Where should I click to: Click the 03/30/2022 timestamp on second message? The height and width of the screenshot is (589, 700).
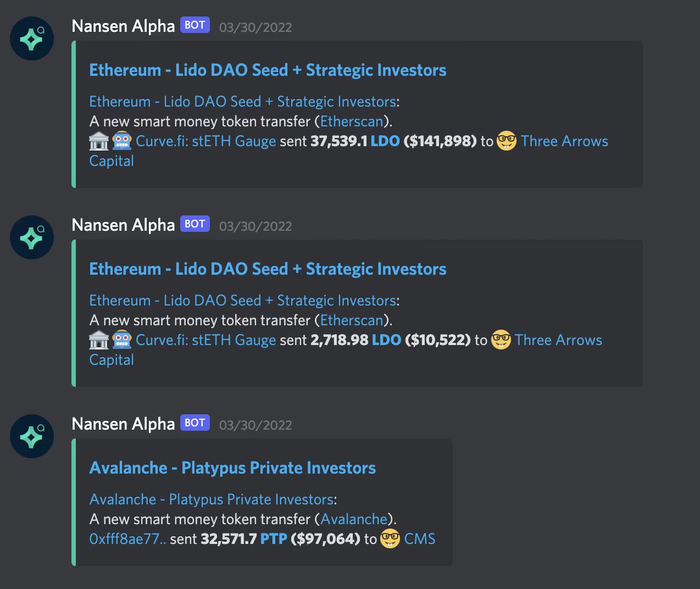pyautogui.click(x=255, y=226)
